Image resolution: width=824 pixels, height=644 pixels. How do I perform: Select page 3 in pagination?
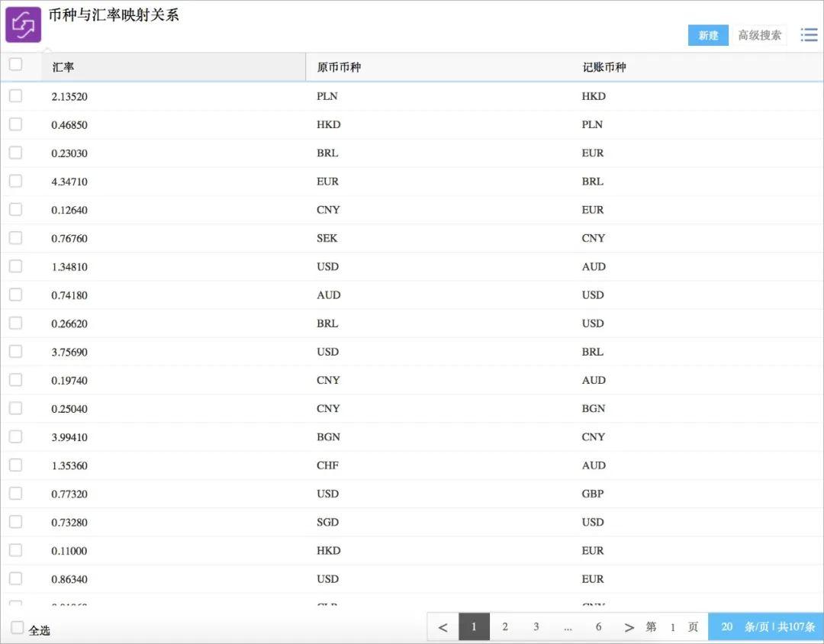click(536, 627)
